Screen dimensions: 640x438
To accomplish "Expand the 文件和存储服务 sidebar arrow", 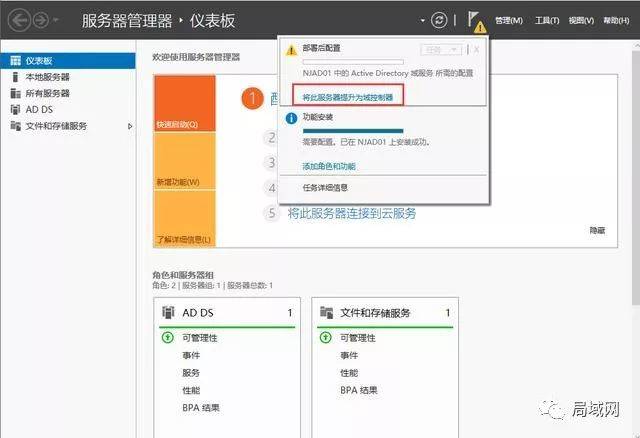I will 130,126.
